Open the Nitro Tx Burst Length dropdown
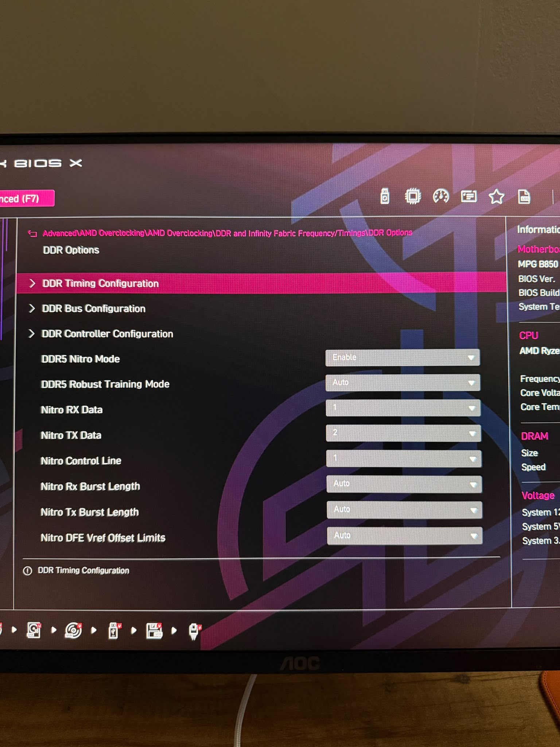560x747 pixels. [x=404, y=510]
